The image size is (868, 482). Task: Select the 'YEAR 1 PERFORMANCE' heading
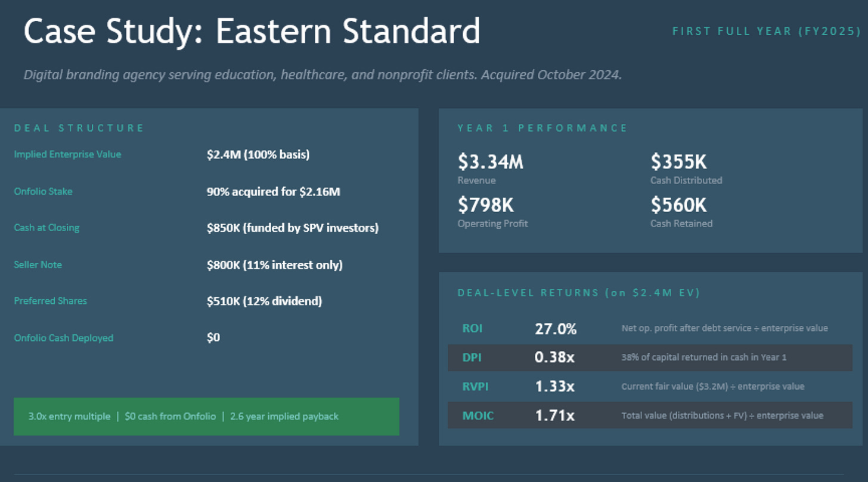click(x=542, y=128)
